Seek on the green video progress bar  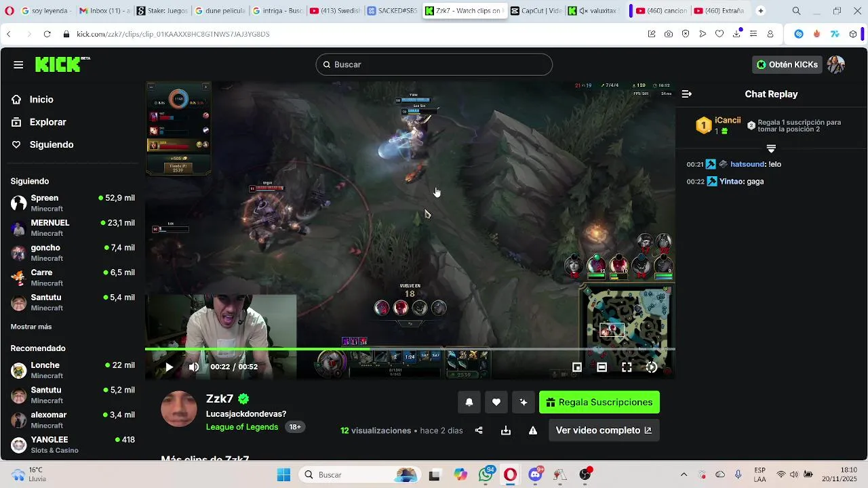click(x=410, y=349)
